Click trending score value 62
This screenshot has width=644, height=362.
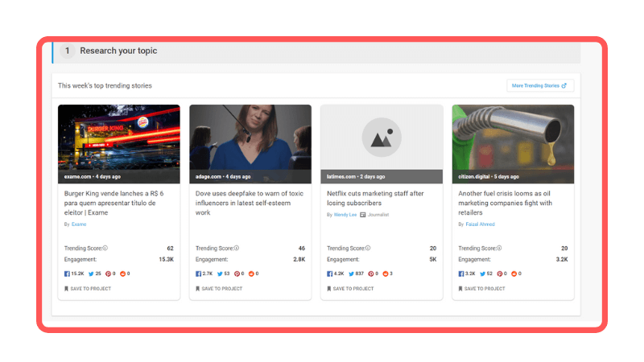tap(170, 249)
